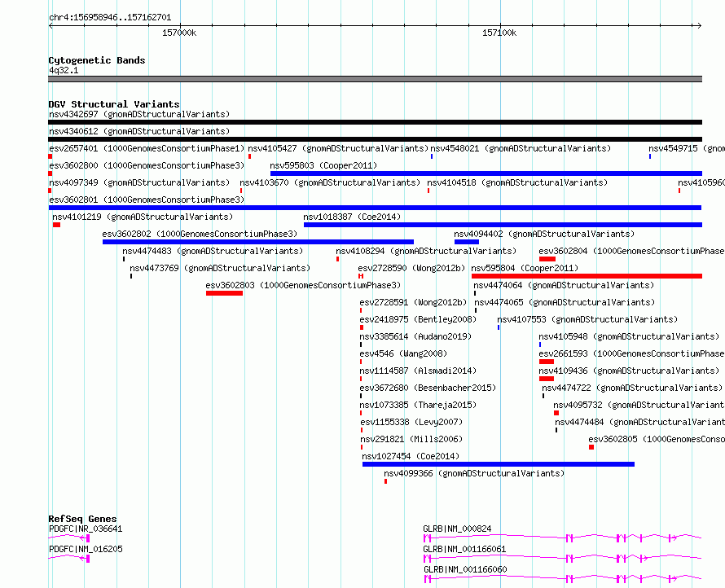This screenshot has height=588, width=725.
Task: Click the red esv2661593 bar
Action: click(547, 362)
